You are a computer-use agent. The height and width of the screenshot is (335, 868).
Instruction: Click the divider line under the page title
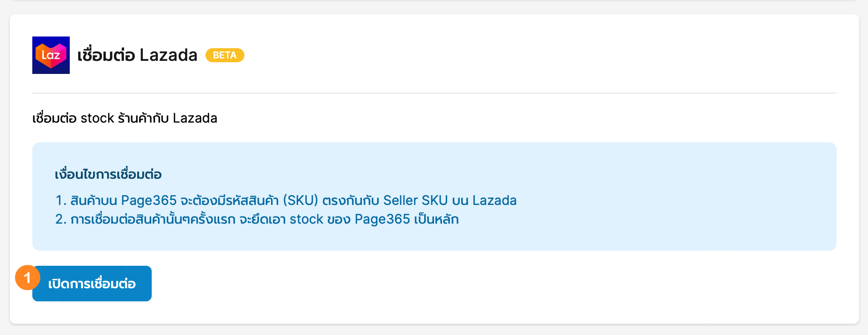[434, 92]
